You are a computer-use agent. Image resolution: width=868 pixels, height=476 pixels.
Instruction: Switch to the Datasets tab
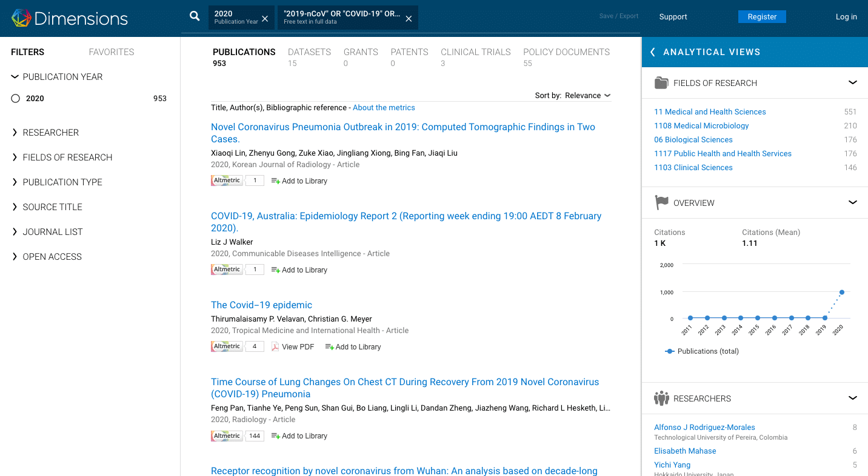309,52
